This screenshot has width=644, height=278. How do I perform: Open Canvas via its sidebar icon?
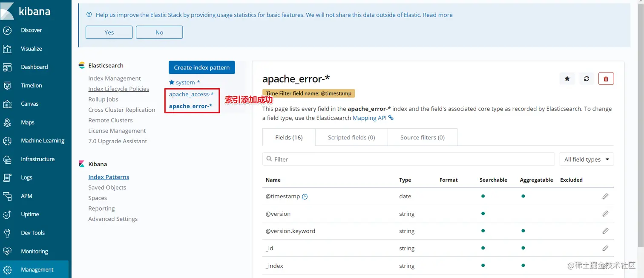[7, 104]
